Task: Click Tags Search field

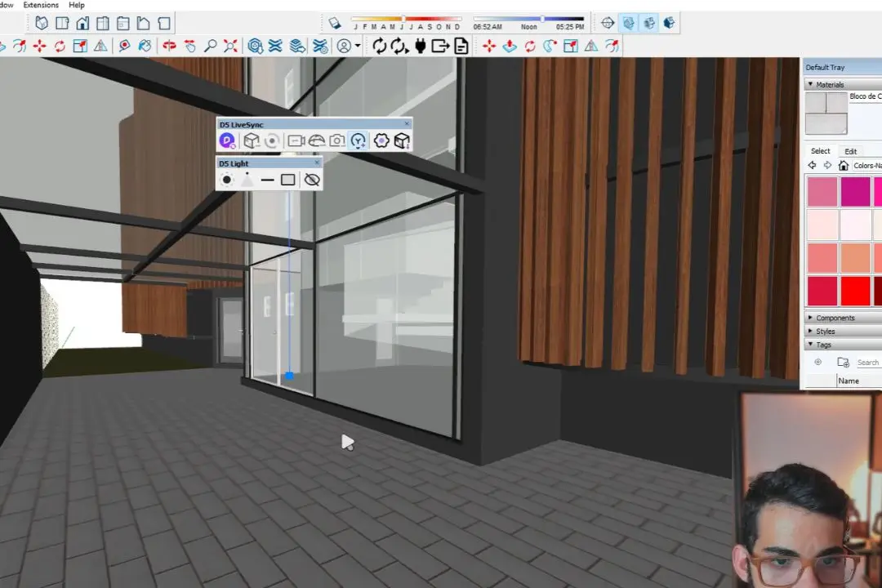Action: tap(868, 363)
